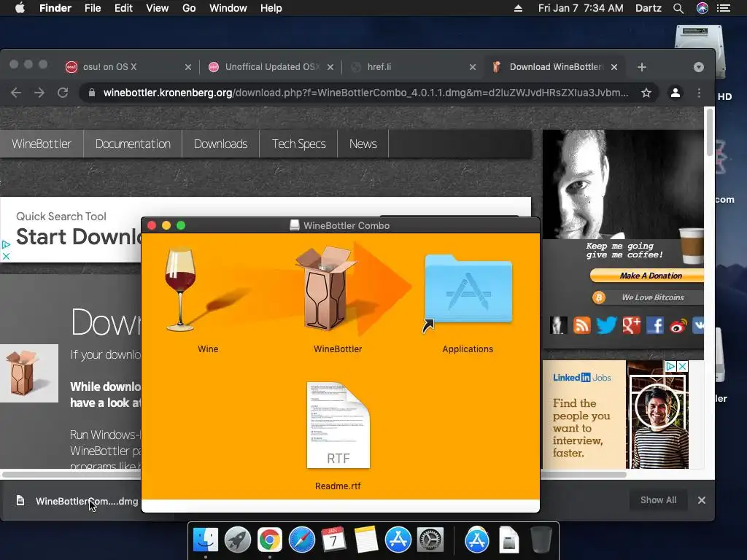This screenshot has height=560, width=747.
Task: Click the Dartz username in menu bar
Action: pyautogui.click(x=648, y=8)
